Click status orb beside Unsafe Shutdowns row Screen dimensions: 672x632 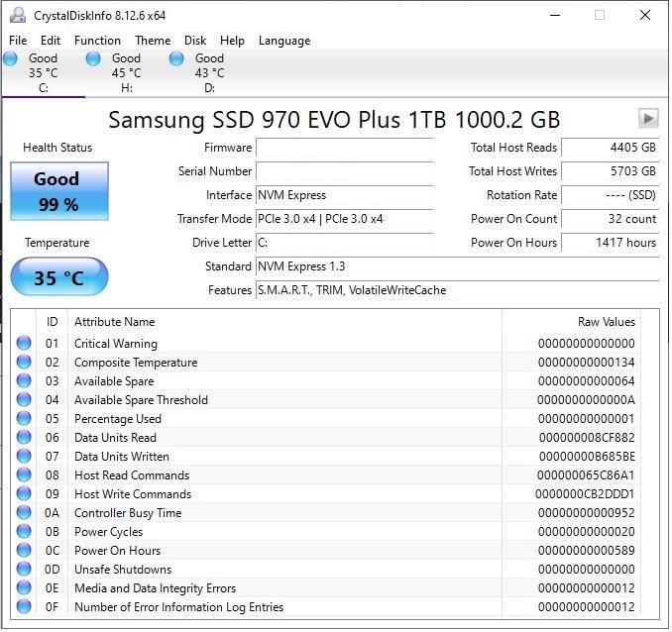24,570
